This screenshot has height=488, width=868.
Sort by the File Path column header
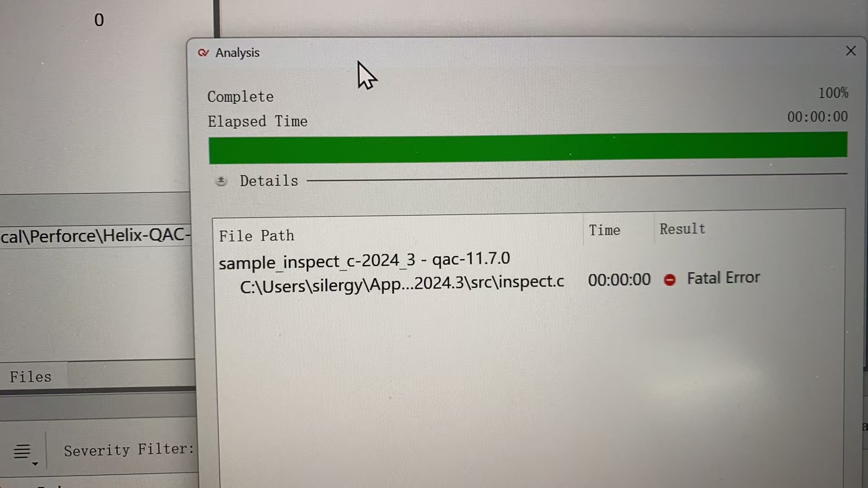(x=257, y=236)
